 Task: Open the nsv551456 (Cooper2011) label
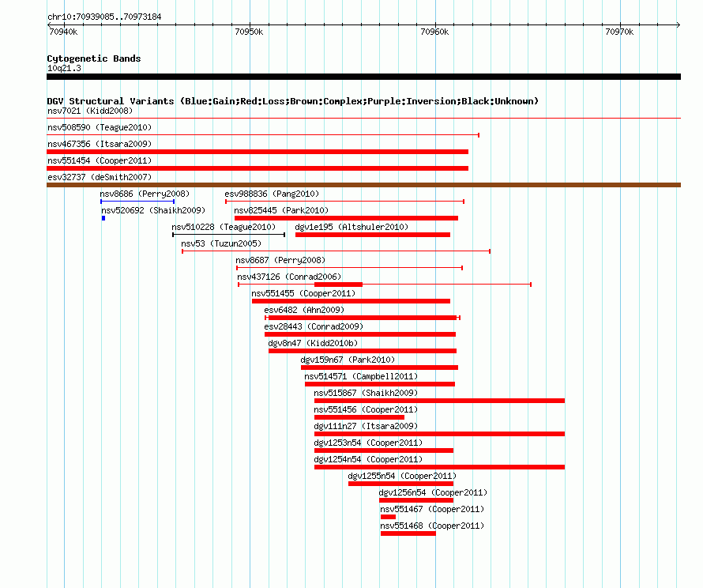point(366,409)
